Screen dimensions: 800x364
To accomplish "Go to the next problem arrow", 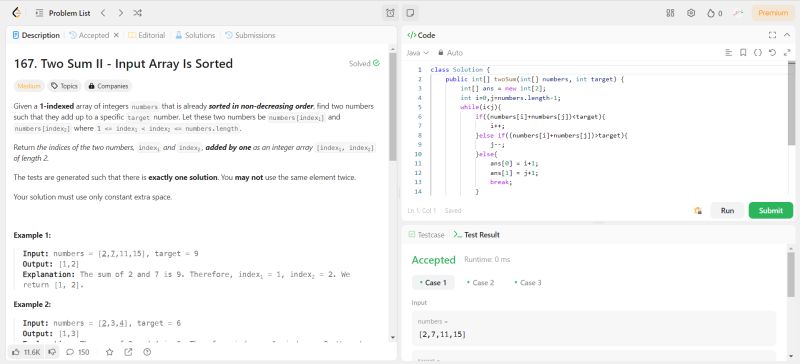I will 120,13.
